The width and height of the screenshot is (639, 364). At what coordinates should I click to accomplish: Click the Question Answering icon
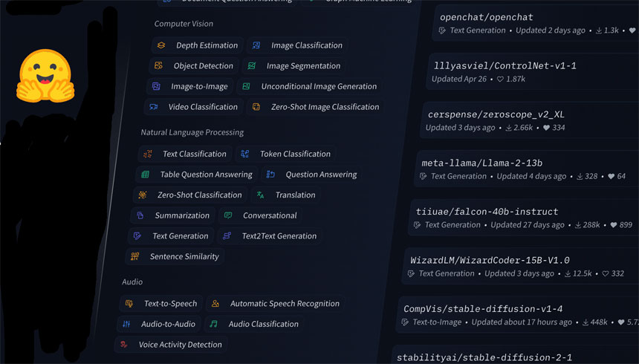(x=270, y=175)
